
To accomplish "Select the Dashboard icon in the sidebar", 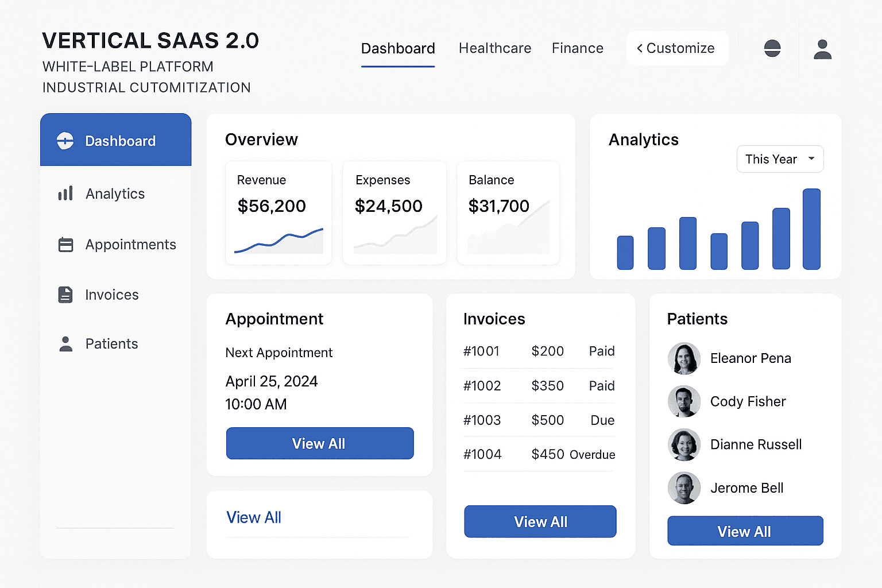I will (x=65, y=140).
